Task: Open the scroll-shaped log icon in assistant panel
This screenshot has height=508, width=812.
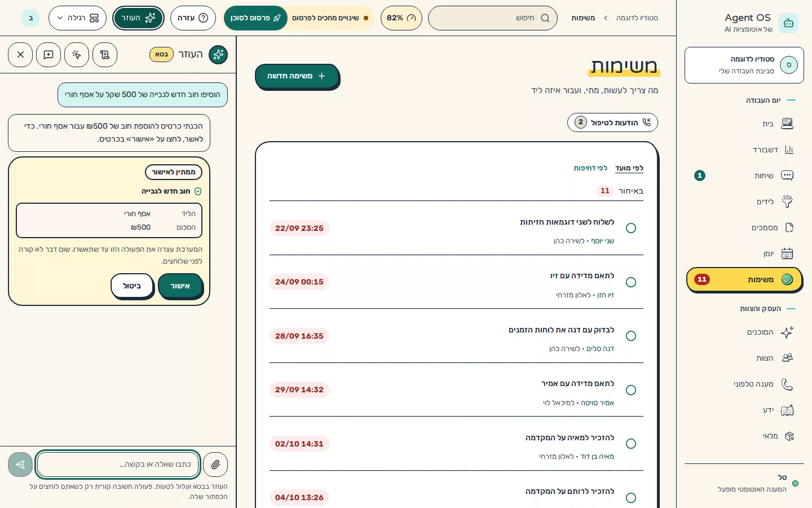Action: click(x=105, y=55)
